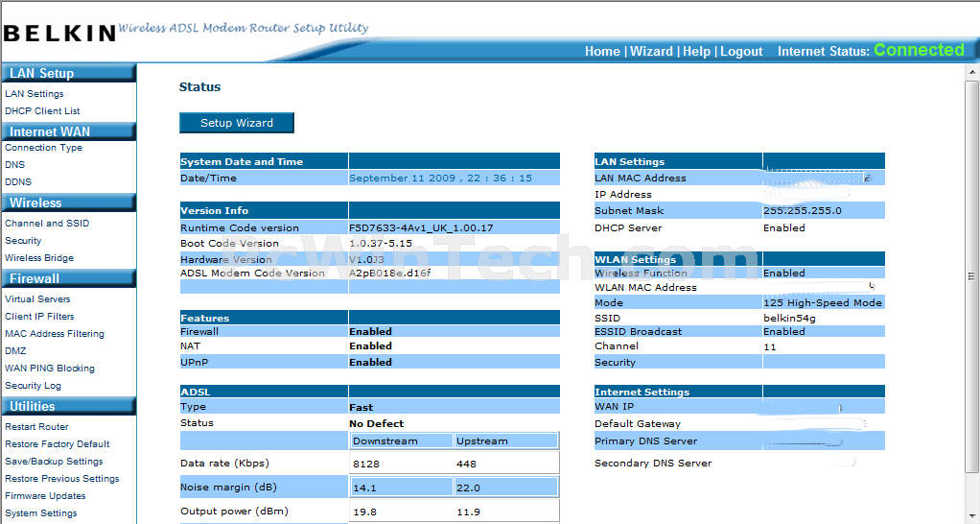Open Wireless Bridge settings
Screen dimensions: 980x524
[39, 257]
